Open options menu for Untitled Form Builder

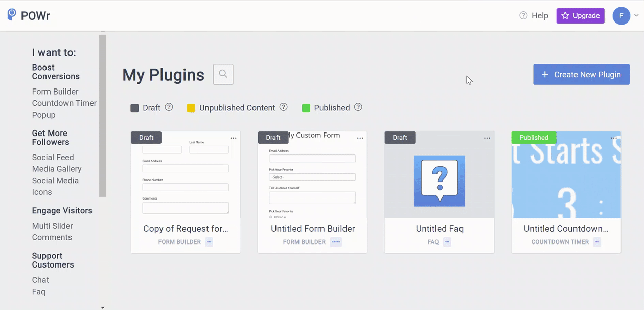point(360,138)
